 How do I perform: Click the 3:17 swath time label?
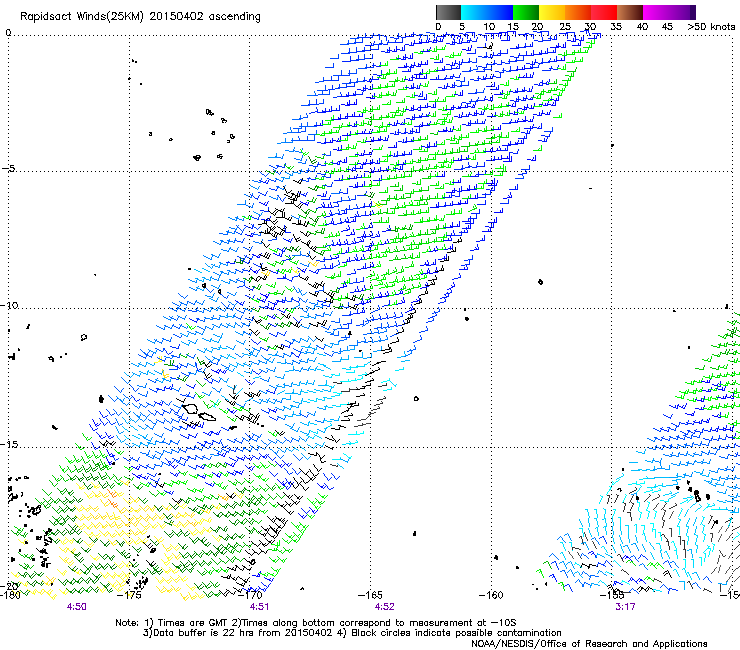(625, 607)
